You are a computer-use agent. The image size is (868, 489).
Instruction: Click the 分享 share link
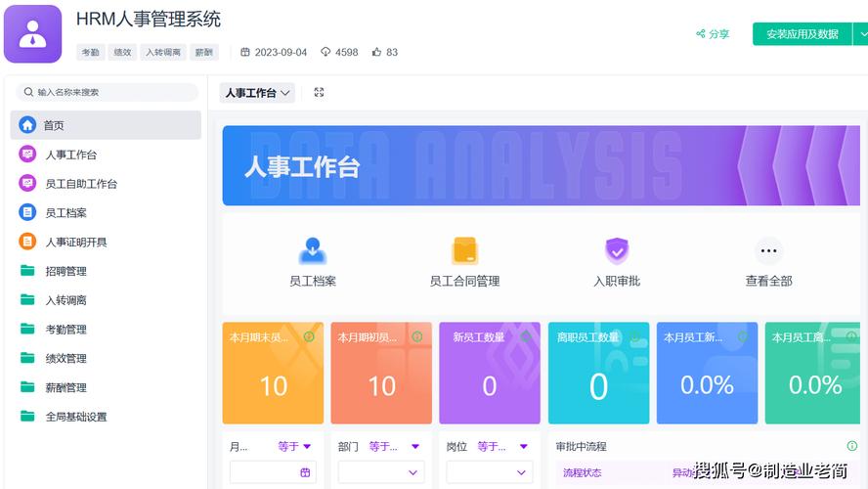tap(713, 34)
